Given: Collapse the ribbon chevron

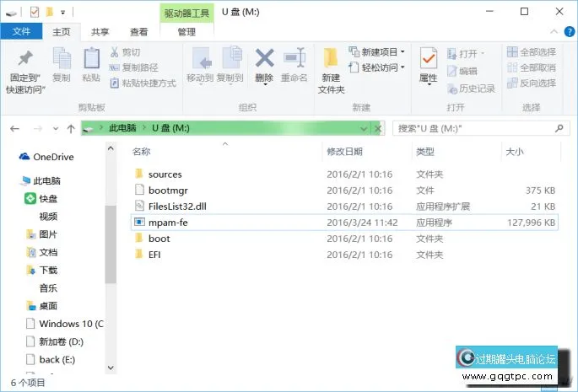Looking at the screenshot, I should click(554, 32).
